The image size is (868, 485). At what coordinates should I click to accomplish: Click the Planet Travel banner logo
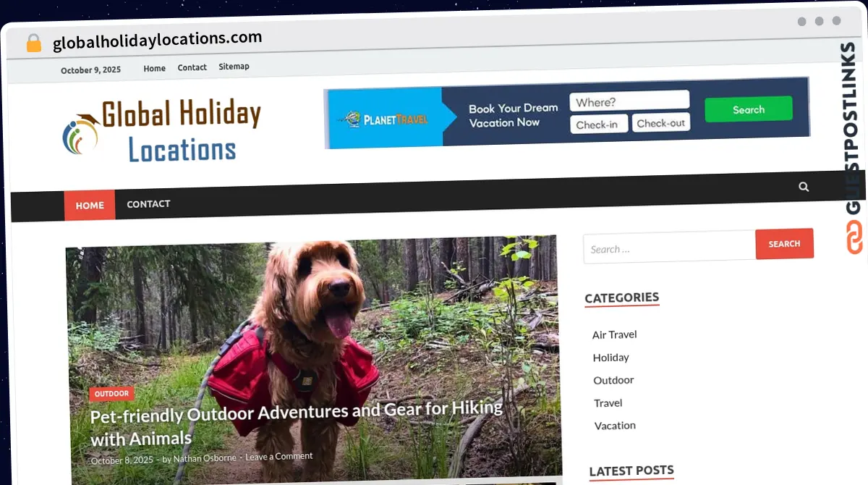coord(385,119)
